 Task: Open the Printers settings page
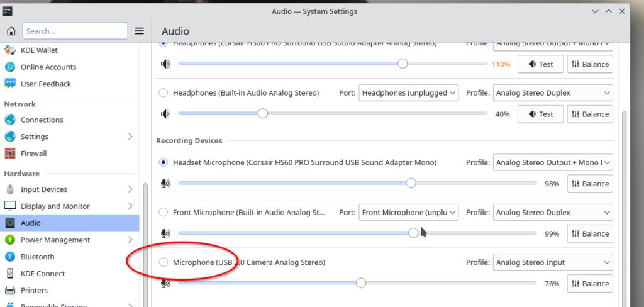click(x=69, y=291)
